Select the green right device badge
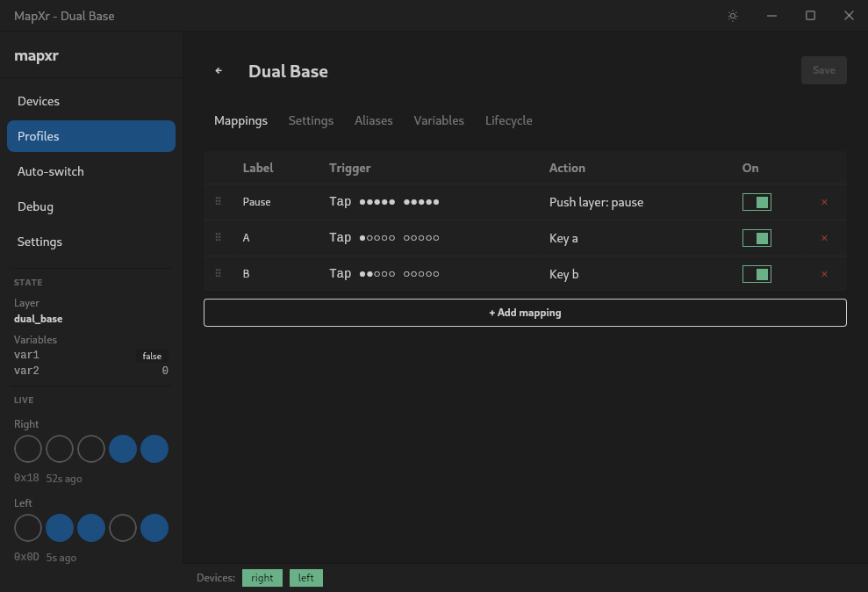868x592 pixels. tap(262, 577)
